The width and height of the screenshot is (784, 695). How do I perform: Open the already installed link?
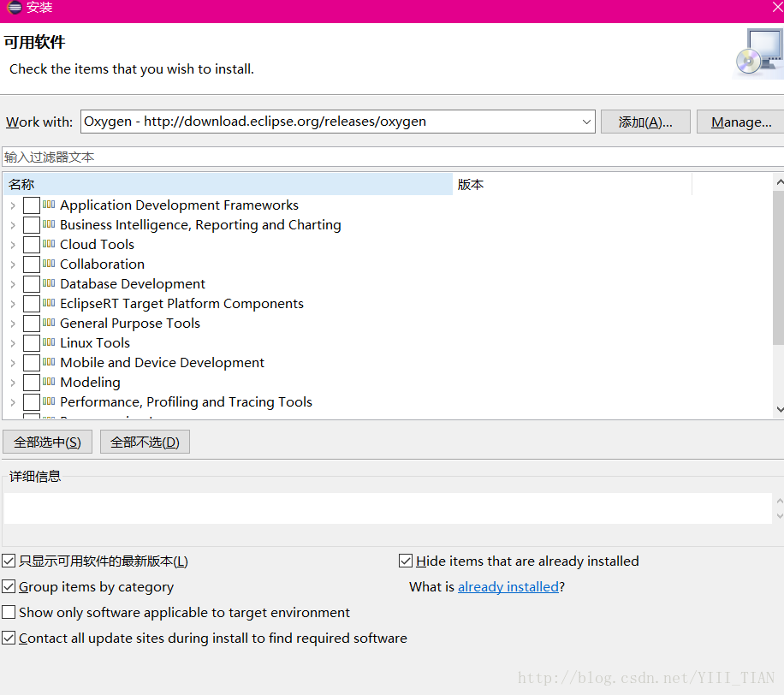[x=508, y=586]
